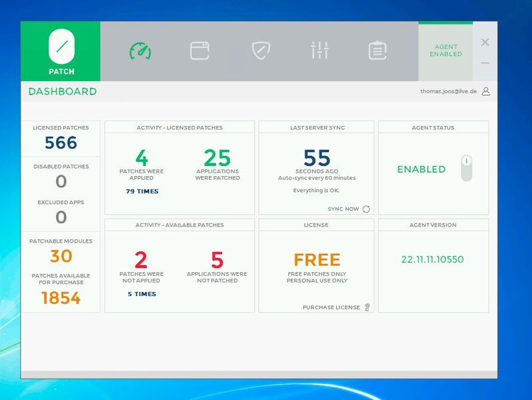Click the FREE license text

coord(317,260)
